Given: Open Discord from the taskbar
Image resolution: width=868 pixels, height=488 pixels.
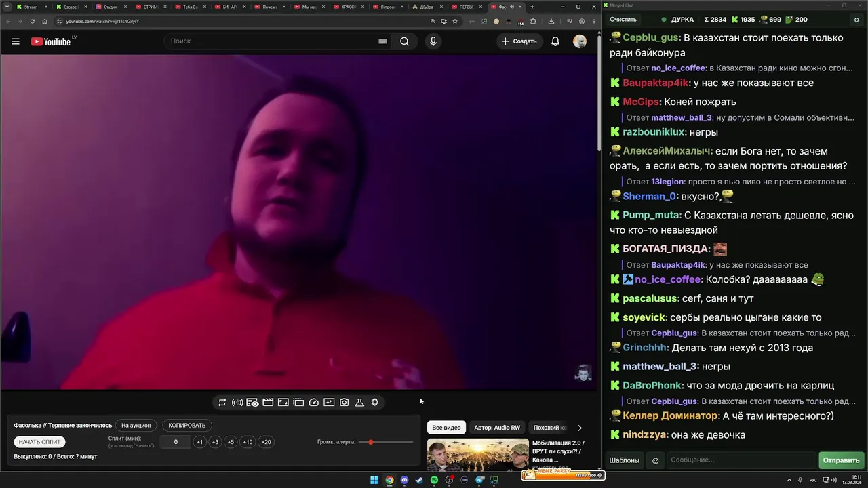Looking at the screenshot, I should [404, 480].
